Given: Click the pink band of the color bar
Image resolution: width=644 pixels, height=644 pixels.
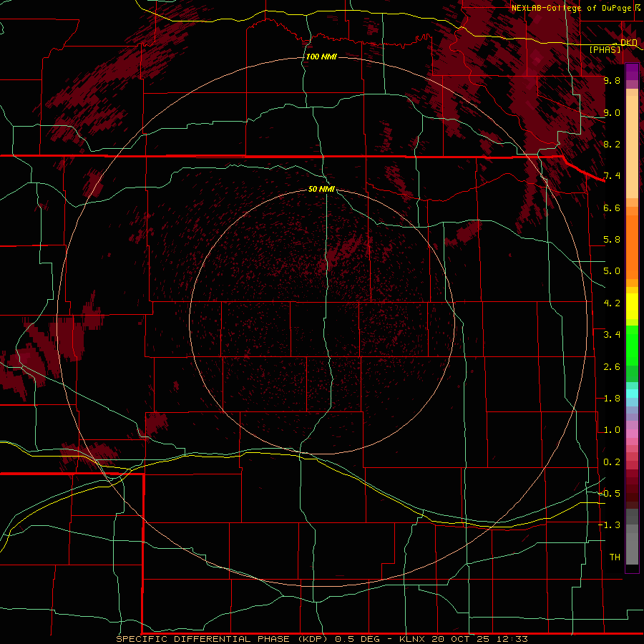Looking at the screenshot, I should pos(632,434).
